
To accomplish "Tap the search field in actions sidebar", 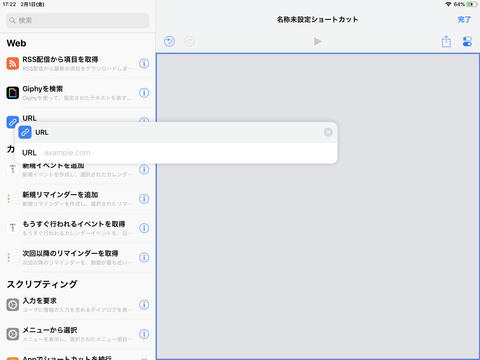I will tap(77, 21).
